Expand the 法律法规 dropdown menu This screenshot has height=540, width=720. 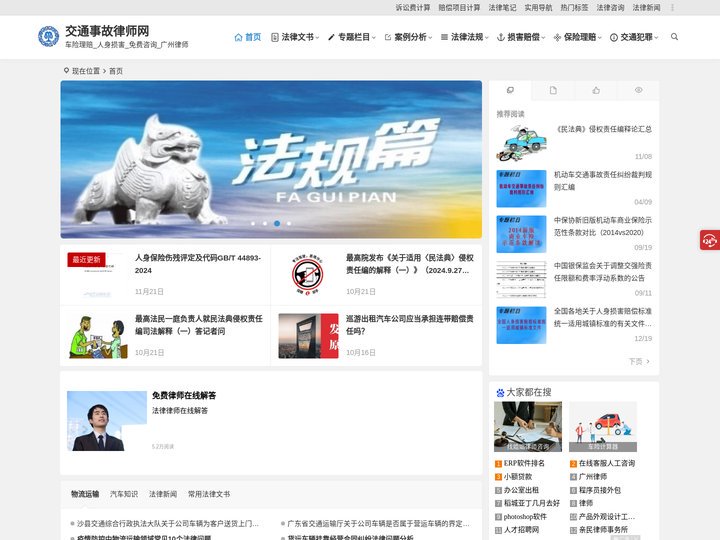tap(465, 37)
